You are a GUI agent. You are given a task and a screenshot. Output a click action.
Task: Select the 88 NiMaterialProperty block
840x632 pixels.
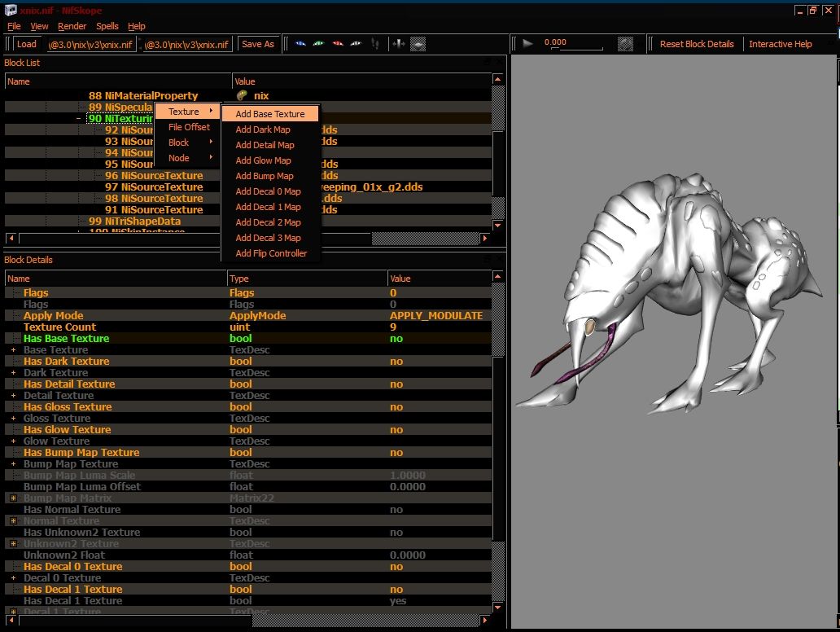tap(143, 95)
